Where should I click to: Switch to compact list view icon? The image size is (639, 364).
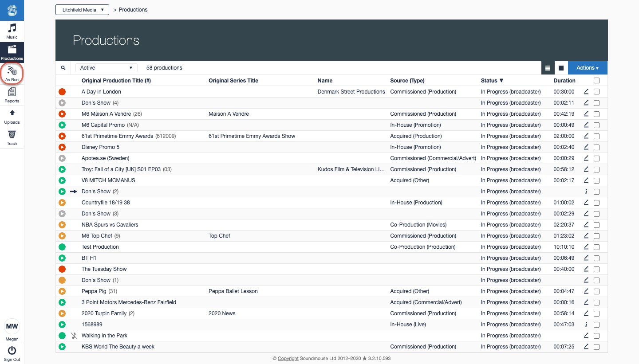click(x=548, y=68)
